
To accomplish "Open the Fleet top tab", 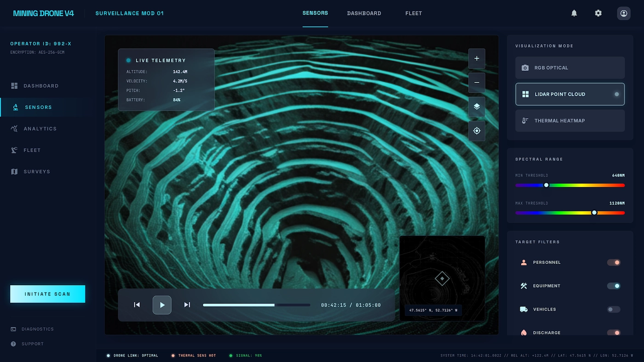I will (414, 13).
